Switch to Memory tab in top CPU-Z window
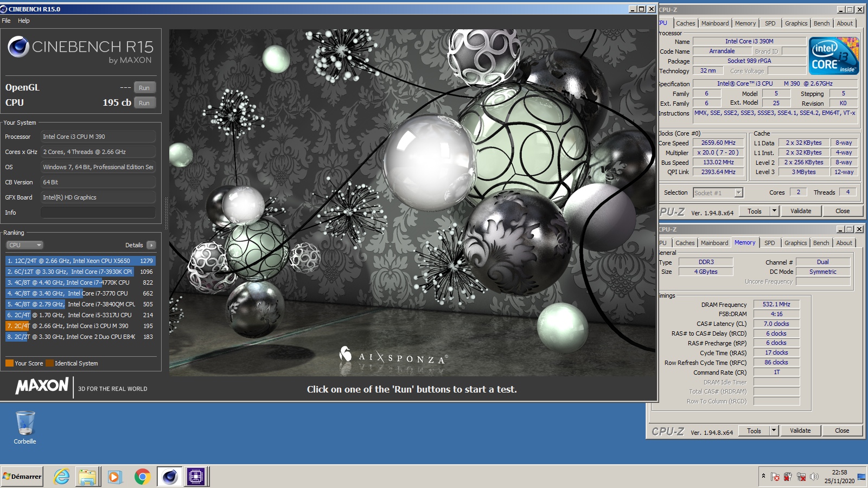Image resolution: width=868 pixels, height=488 pixels. coord(745,23)
